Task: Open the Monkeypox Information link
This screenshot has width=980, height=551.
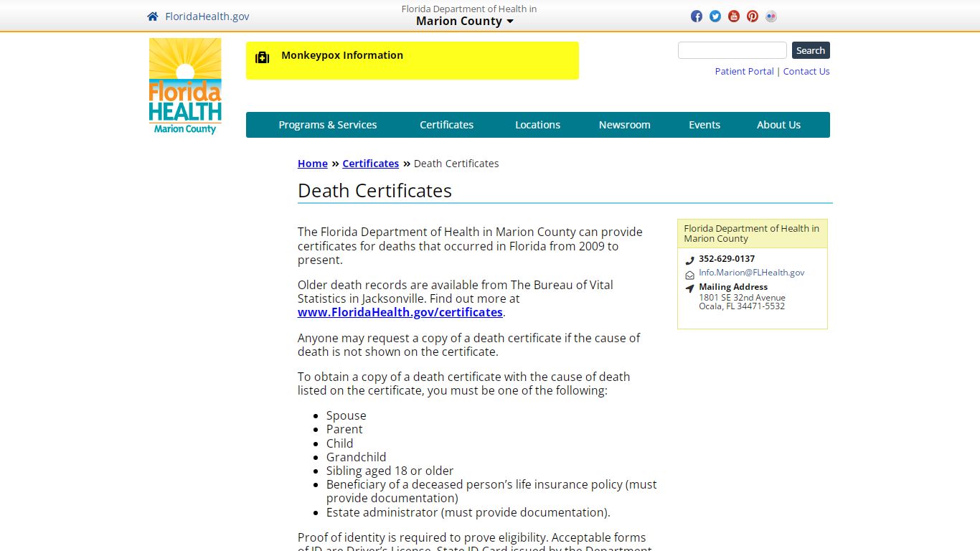Action: coord(342,55)
